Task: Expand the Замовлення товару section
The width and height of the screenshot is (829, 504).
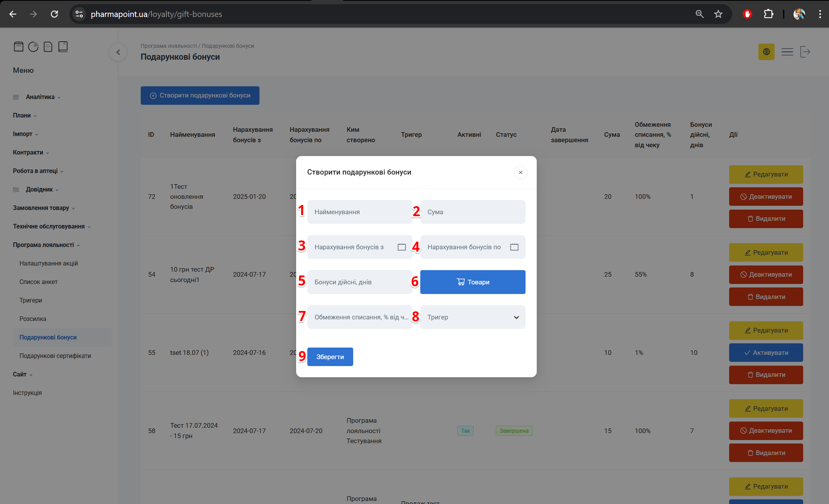Action: pyautogui.click(x=44, y=208)
